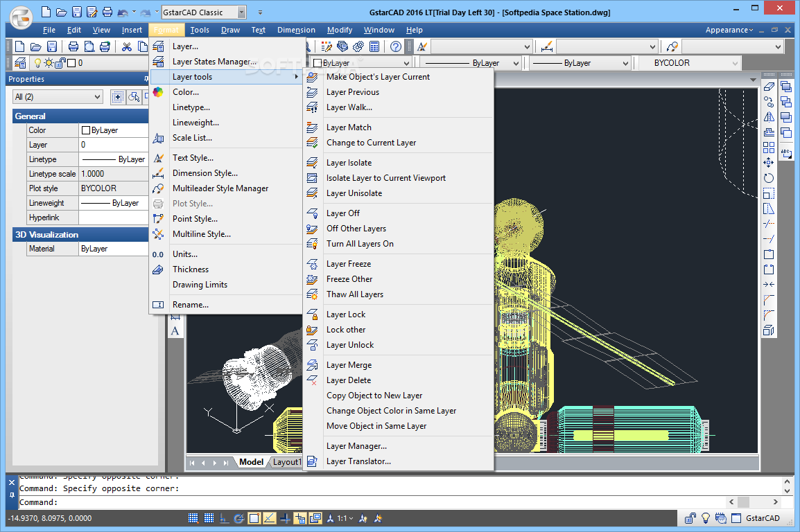
Task: Open the GstarCAD Classic workspace dropdown
Action: click(x=242, y=12)
